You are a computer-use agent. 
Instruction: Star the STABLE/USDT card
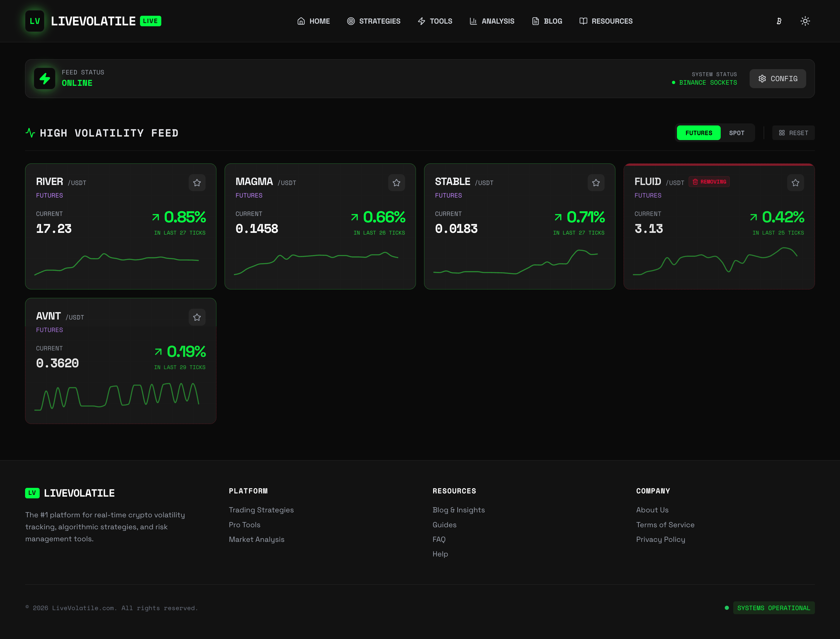(596, 183)
